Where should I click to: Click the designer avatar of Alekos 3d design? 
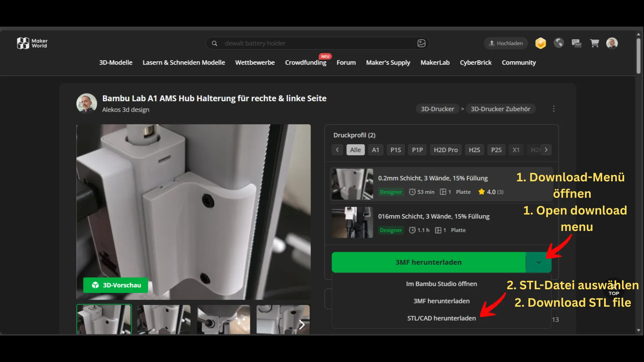tap(87, 104)
